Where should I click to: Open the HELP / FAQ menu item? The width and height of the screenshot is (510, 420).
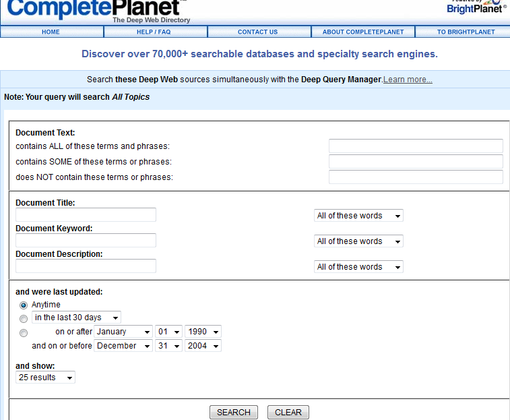[154, 32]
